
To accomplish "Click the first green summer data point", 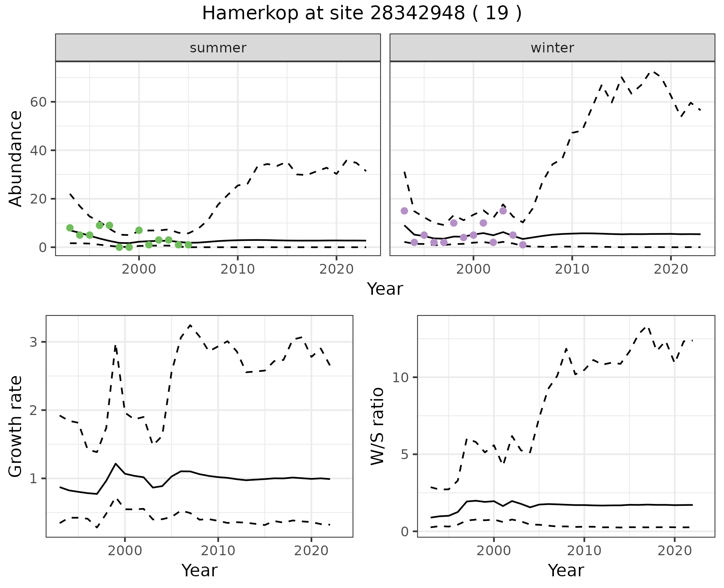I will [70, 228].
